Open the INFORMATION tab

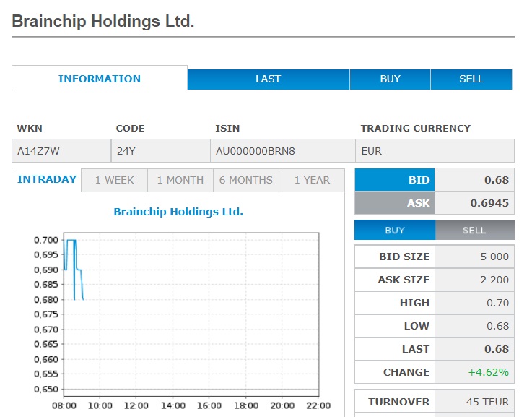(x=100, y=79)
